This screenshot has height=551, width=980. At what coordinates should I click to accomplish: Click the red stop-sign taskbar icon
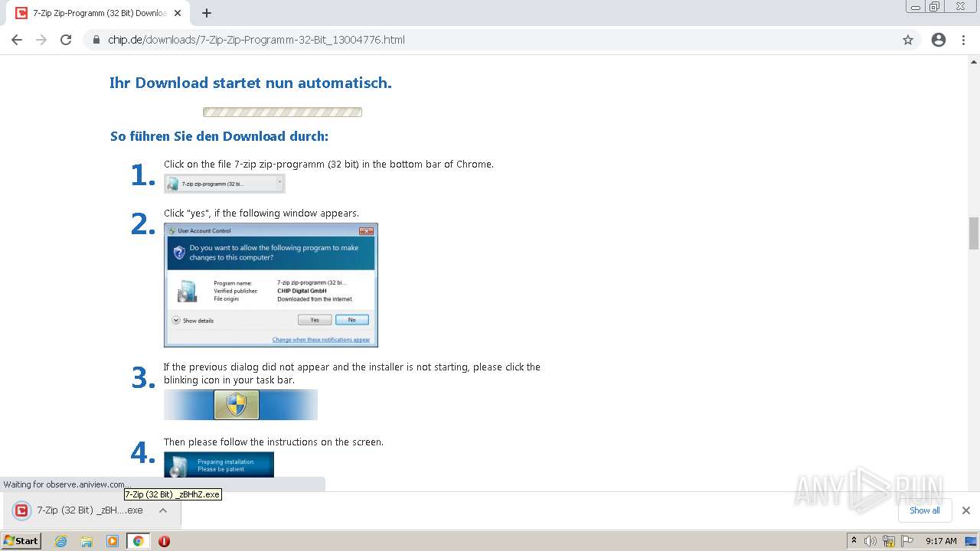[164, 541]
